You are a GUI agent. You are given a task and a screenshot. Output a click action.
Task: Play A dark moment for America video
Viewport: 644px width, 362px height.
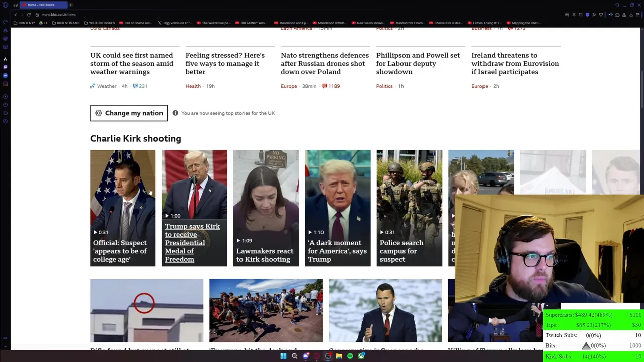tap(338, 208)
